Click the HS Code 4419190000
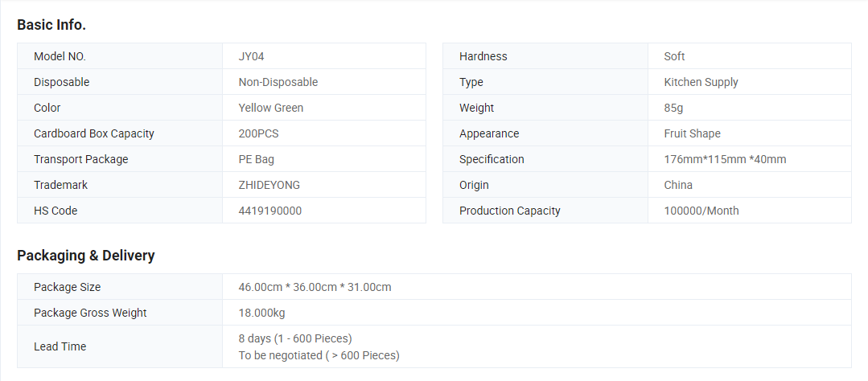Viewport: 868px width, 381px height. tap(269, 211)
